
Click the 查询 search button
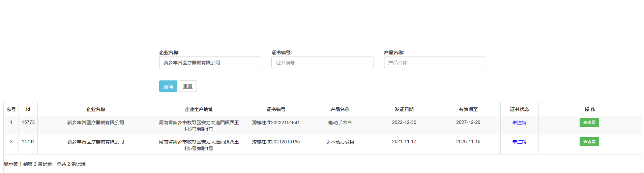click(x=168, y=86)
